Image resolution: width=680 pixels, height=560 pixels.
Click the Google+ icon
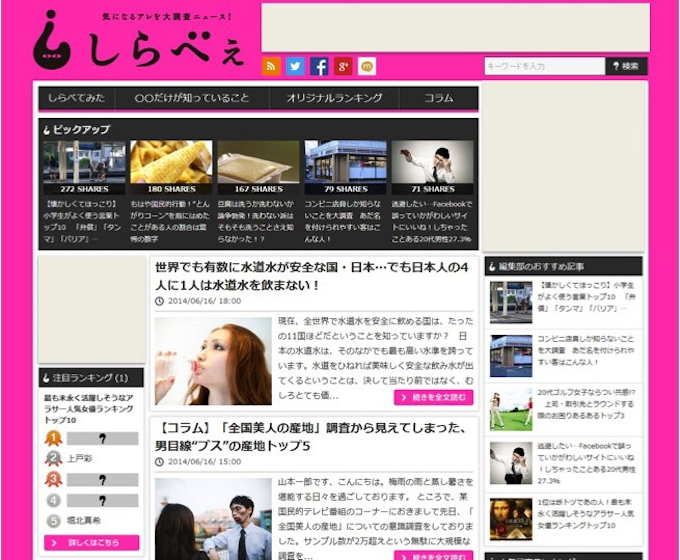(343, 66)
